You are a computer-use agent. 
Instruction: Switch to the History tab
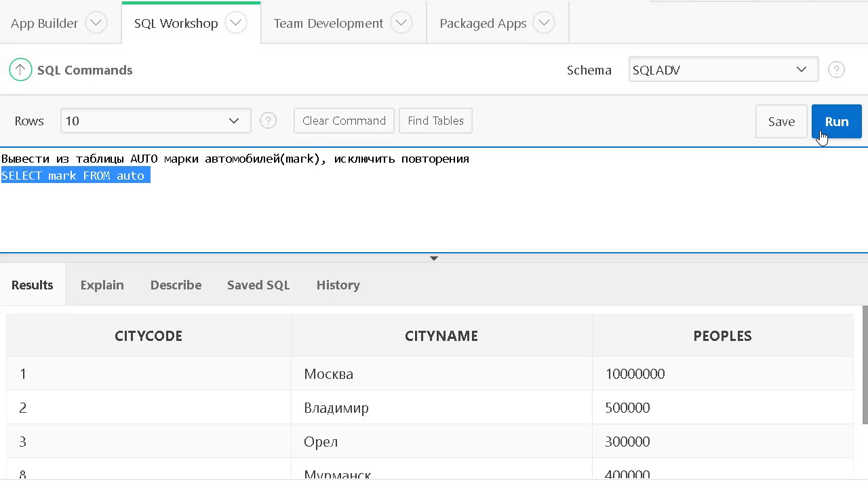(x=338, y=285)
